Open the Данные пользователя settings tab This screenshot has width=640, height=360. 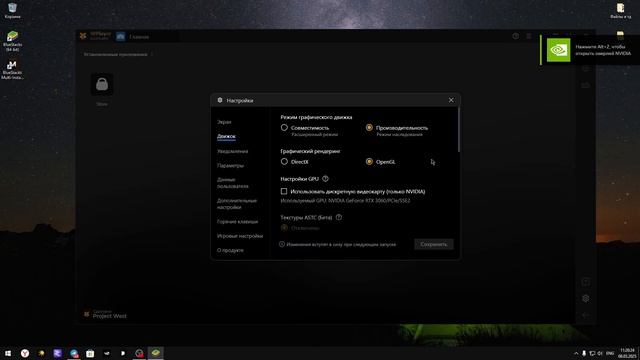[233, 183]
